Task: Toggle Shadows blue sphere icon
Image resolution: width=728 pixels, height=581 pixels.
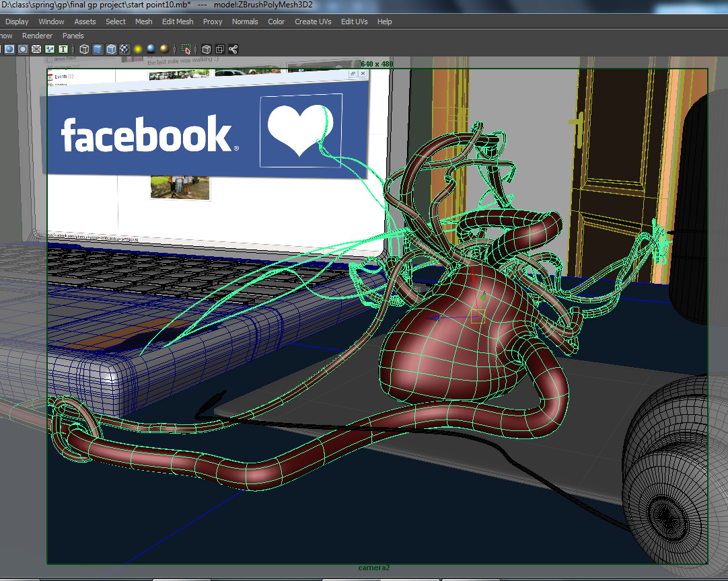Action: (x=151, y=48)
